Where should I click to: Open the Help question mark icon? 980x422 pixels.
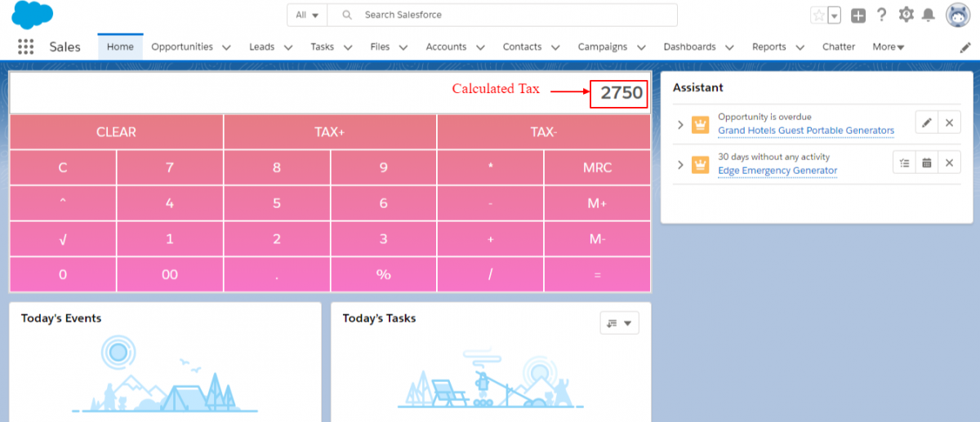[882, 15]
